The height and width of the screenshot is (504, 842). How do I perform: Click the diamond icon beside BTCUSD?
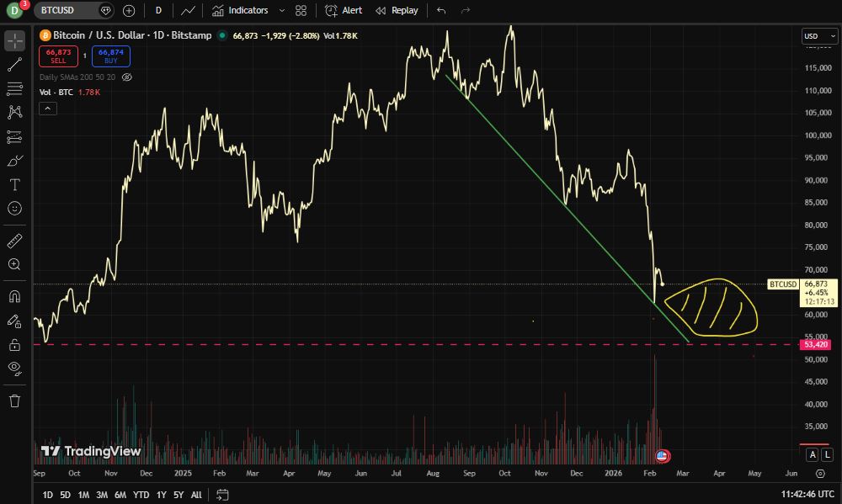click(x=106, y=10)
